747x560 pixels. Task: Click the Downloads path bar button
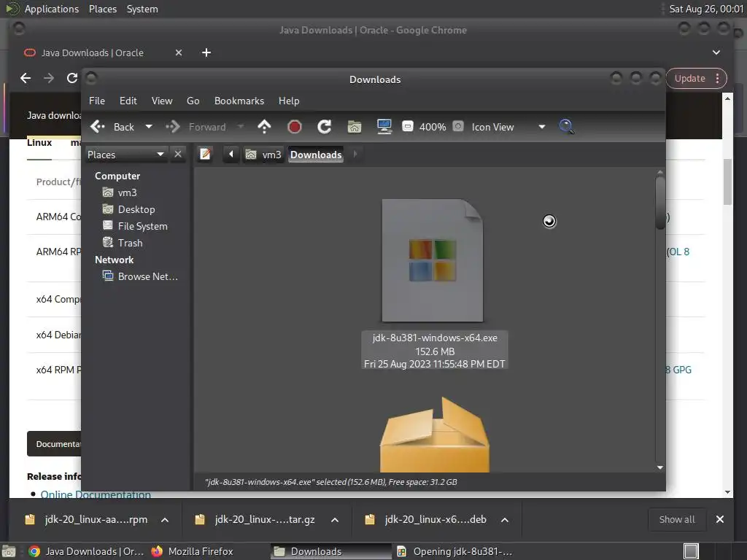(316, 155)
